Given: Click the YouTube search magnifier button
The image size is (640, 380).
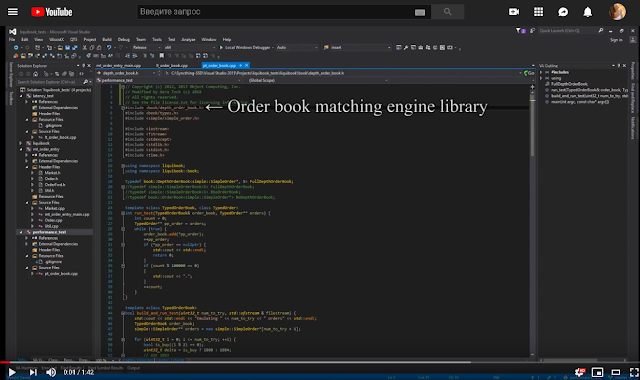Looking at the screenshot, I should [x=447, y=12].
